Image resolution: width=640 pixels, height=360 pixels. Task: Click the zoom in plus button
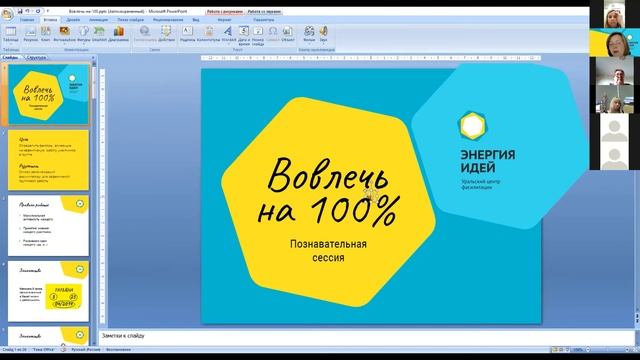tap(627, 350)
